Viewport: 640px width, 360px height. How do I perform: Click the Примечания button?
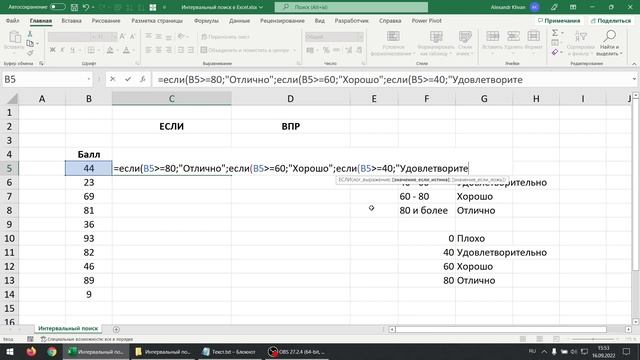tap(559, 20)
